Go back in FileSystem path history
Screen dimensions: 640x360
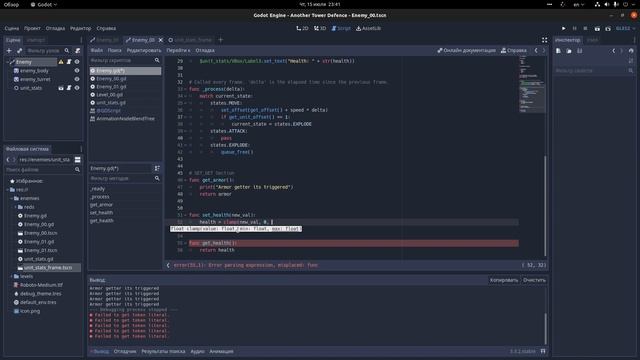coord(8,160)
